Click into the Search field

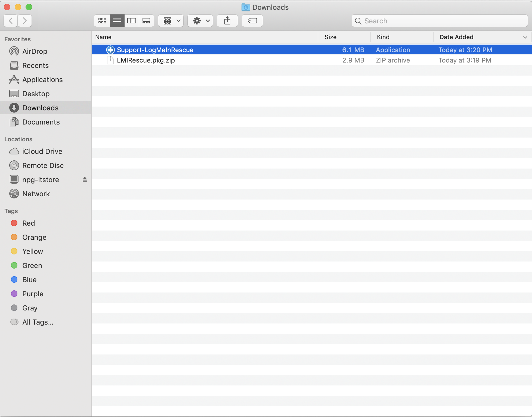pyautogui.click(x=440, y=21)
